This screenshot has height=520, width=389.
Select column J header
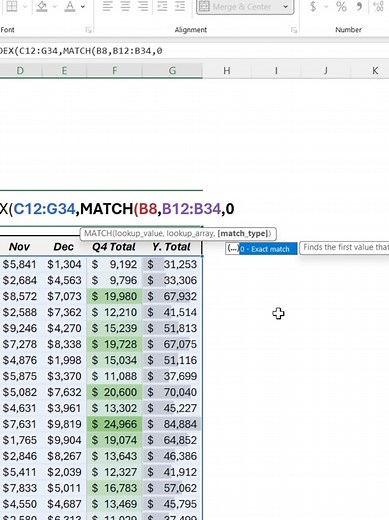click(325, 71)
